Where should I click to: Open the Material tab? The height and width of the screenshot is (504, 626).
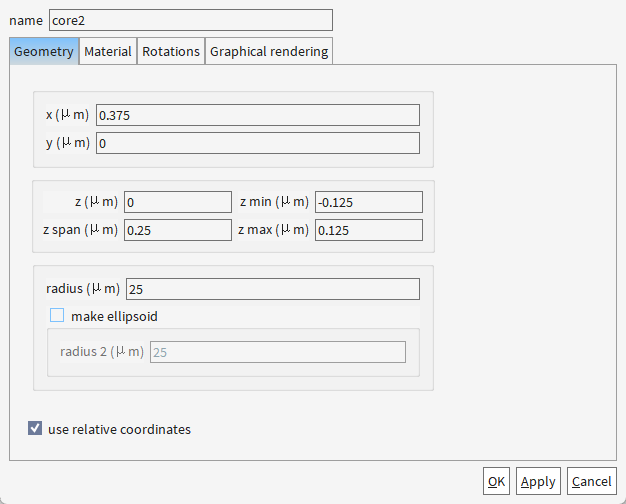108,51
